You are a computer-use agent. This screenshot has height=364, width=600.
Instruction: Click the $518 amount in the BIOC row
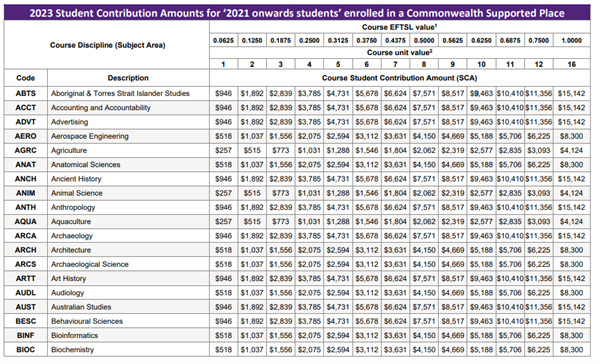(x=223, y=349)
